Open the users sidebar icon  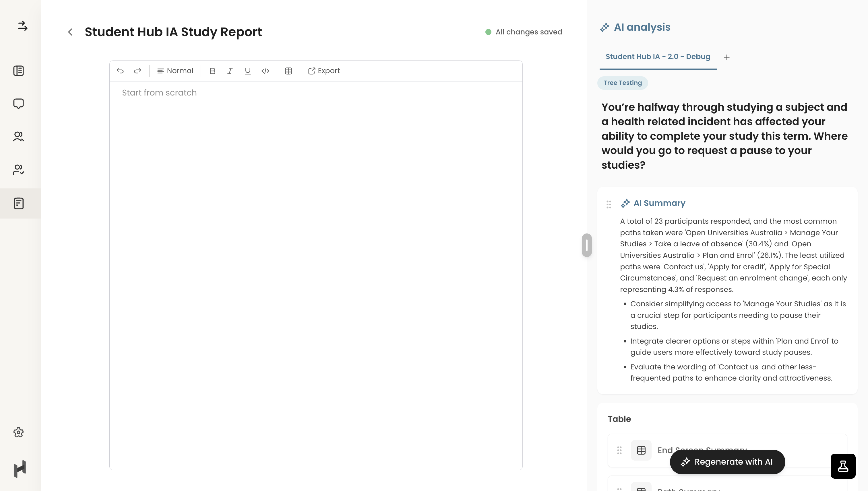(x=19, y=136)
